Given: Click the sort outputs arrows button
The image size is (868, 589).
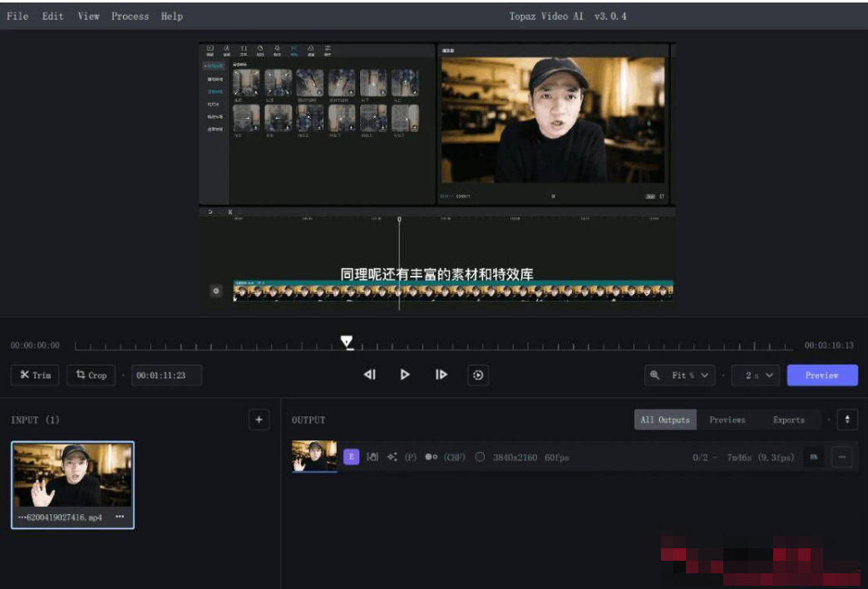Looking at the screenshot, I should click(846, 420).
